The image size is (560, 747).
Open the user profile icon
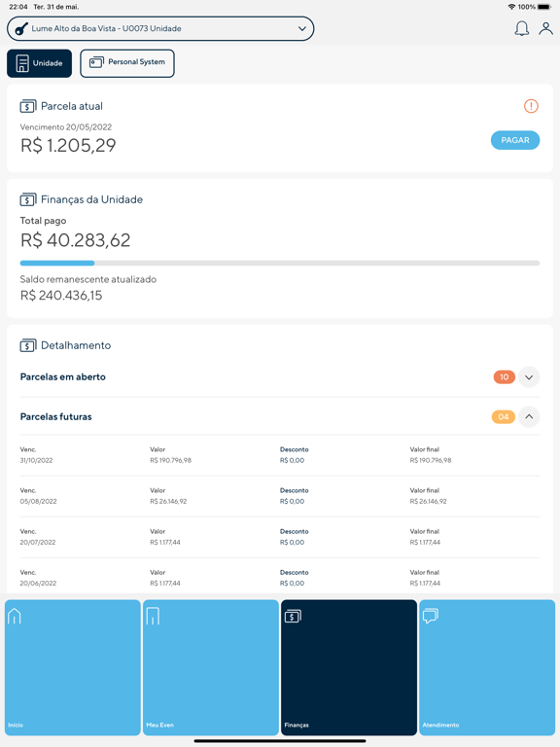click(x=545, y=28)
